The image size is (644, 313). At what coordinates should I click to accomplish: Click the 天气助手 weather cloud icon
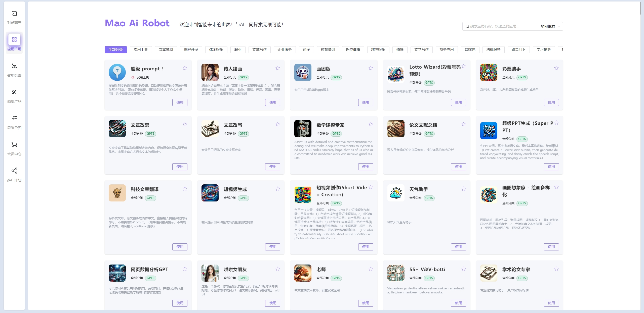(396, 193)
